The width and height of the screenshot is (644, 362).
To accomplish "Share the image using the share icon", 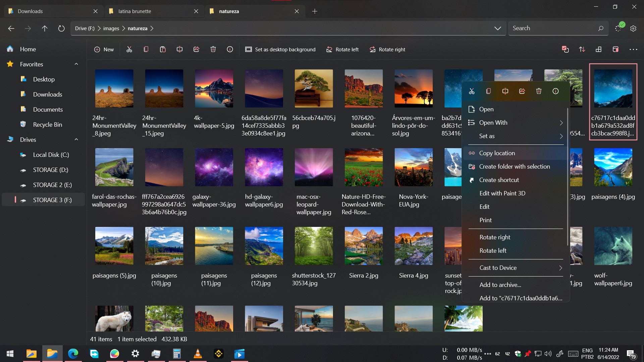I will (522, 91).
